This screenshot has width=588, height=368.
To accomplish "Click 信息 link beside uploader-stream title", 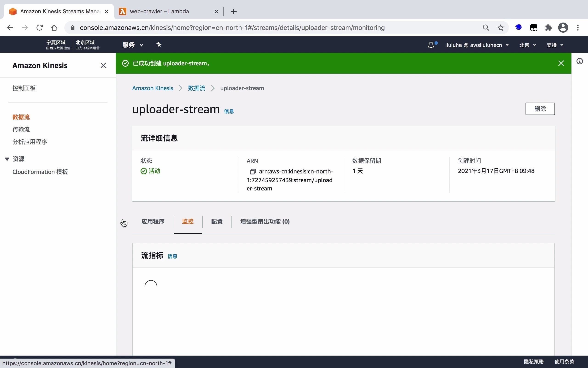I will [x=229, y=111].
